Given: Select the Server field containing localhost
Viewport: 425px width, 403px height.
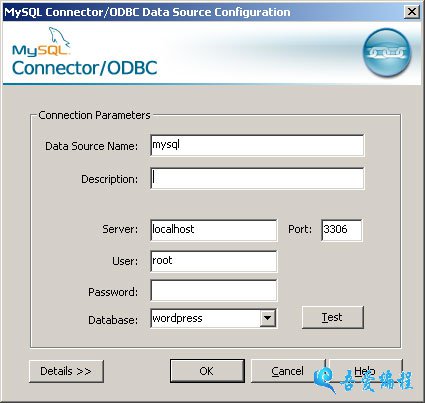Looking at the screenshot, I should tap(214, 230).
